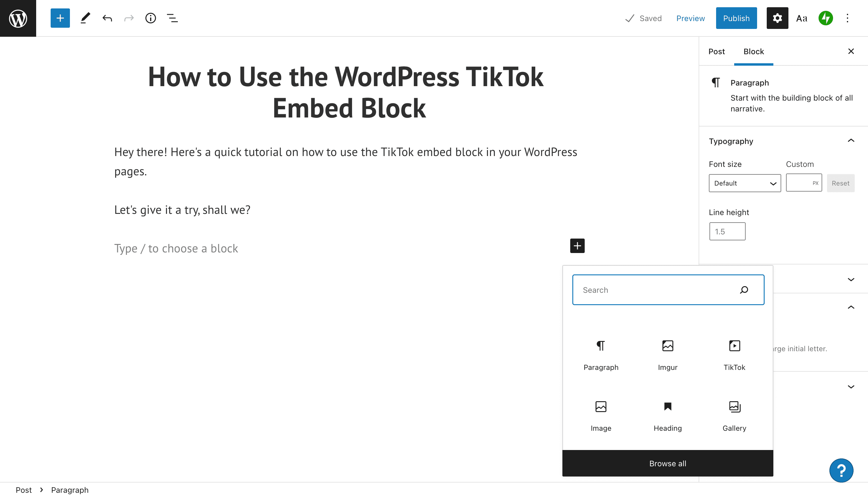Click Reset custom font size button
868x497 pixels.
point(841,183)
